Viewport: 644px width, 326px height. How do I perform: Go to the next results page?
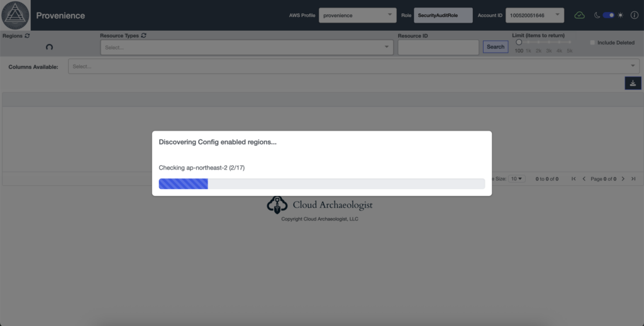pos(623,179)
